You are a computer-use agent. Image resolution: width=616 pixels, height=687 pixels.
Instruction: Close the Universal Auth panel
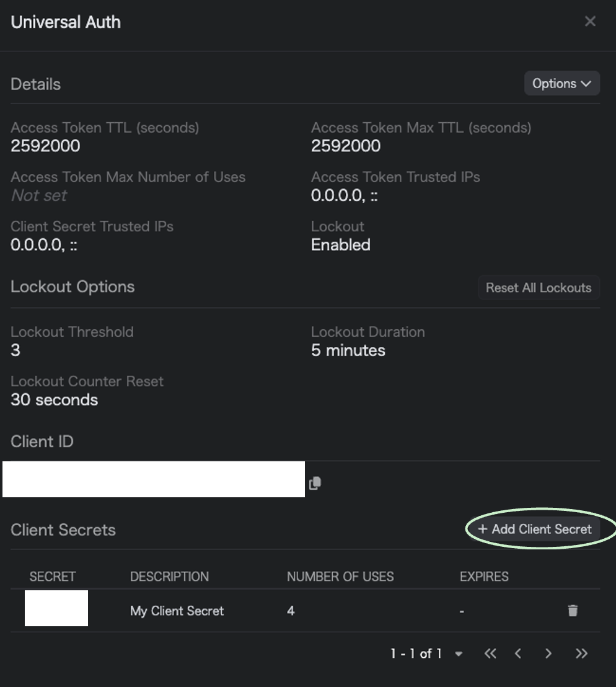click(x=590, y=21)
